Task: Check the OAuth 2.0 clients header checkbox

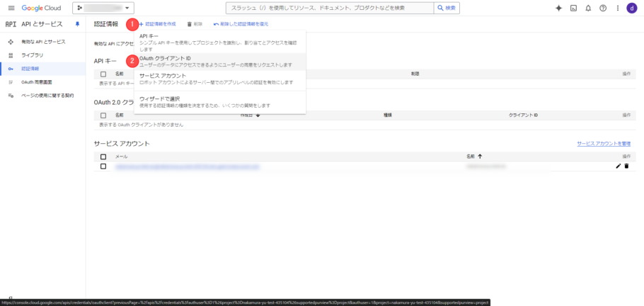Action: pyautogui.click(x=103, y=115)
